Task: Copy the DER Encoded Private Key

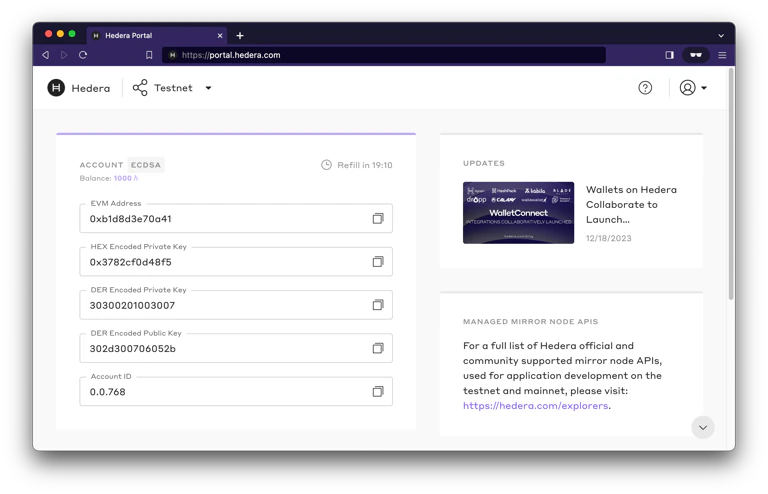Action: coord(378,305)
